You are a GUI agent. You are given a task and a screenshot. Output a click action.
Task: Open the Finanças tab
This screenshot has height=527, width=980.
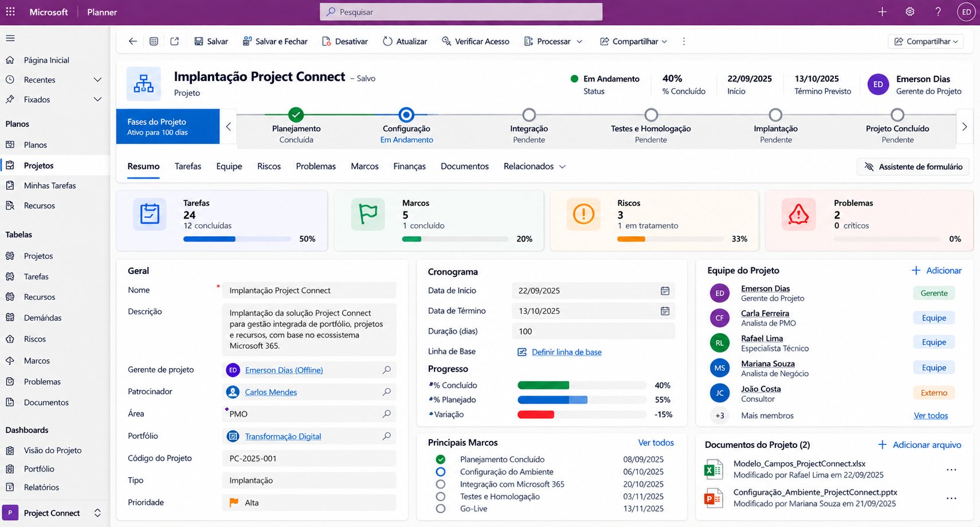click(409, 166)
